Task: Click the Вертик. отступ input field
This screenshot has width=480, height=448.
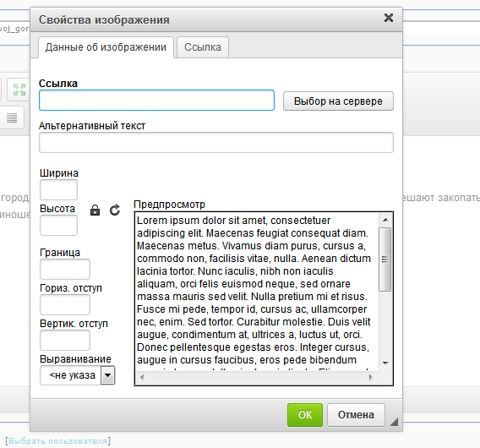Action: (x=65, y=340)
